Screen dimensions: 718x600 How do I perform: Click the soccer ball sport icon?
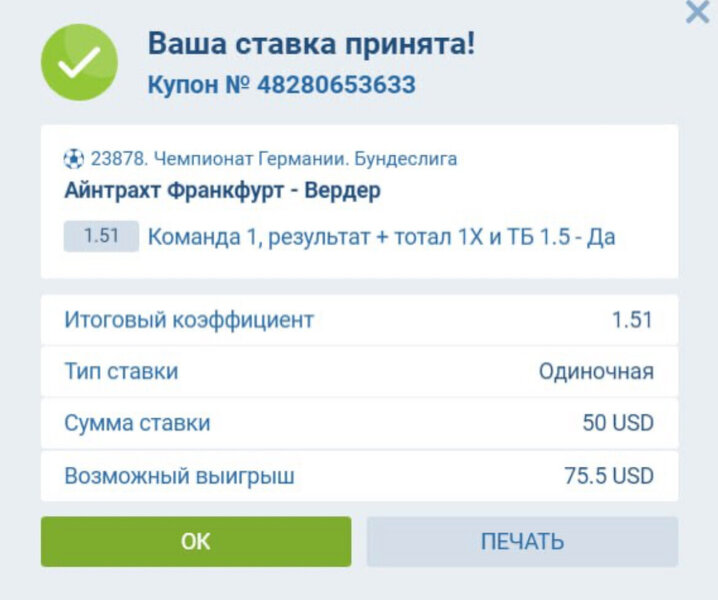click(74, 159)
